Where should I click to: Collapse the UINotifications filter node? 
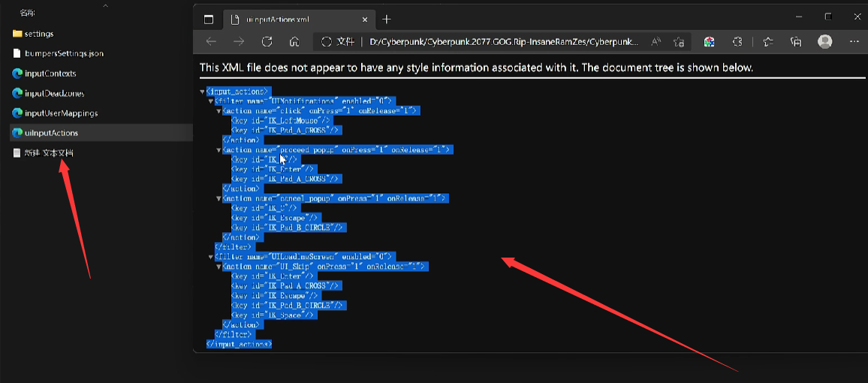tap(210, 101)
